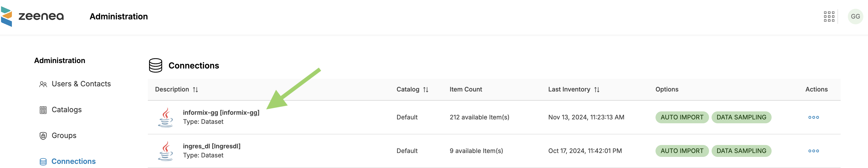Open the informix-gg connection

pos(221,112)
